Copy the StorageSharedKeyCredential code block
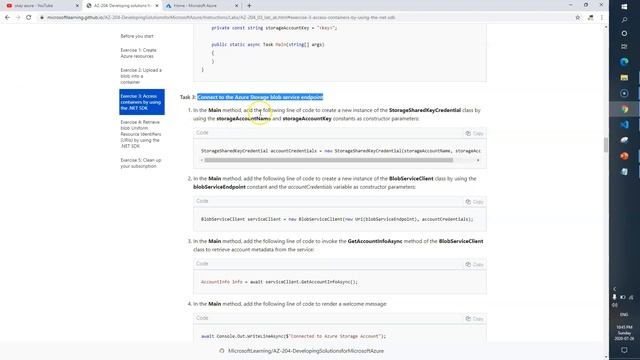The image size is (640, 360). click(x=474, y=133)
